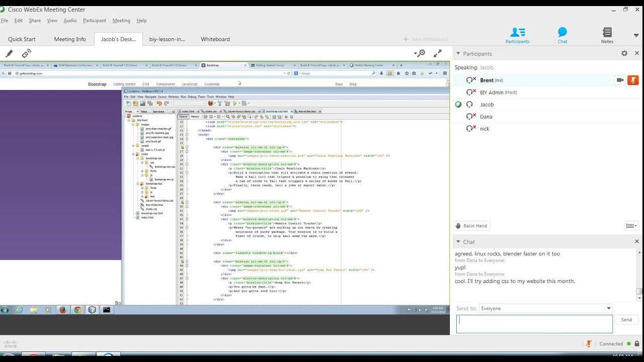
Task: Click the New Whiteboard button
Action: 425,39
